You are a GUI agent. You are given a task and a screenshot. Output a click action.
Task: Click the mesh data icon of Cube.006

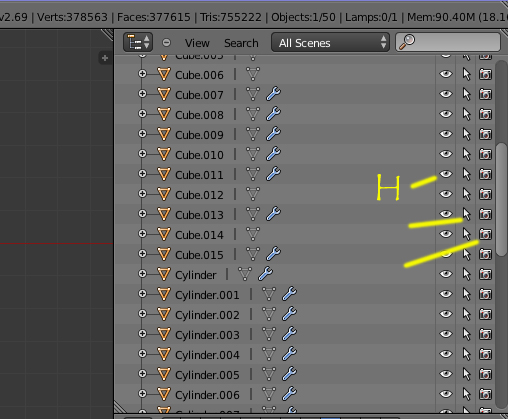coord(253,74)
